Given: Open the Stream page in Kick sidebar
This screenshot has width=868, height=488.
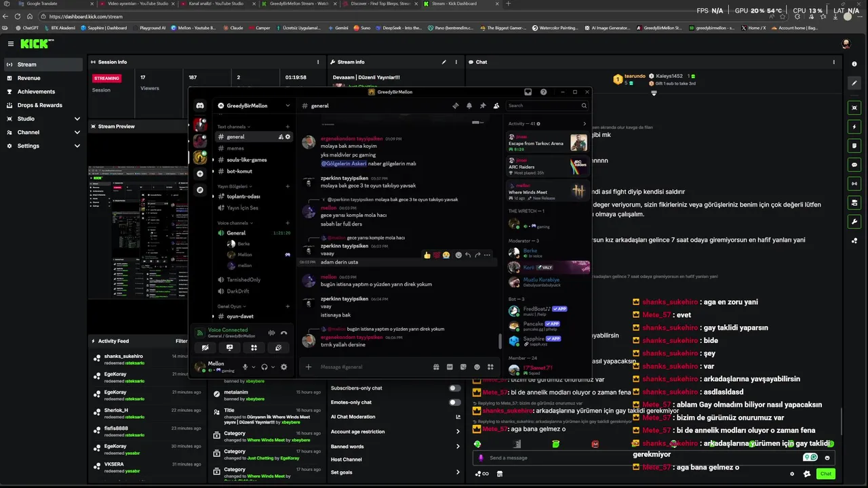Looking at the screenshot, I should click(43, 64).
